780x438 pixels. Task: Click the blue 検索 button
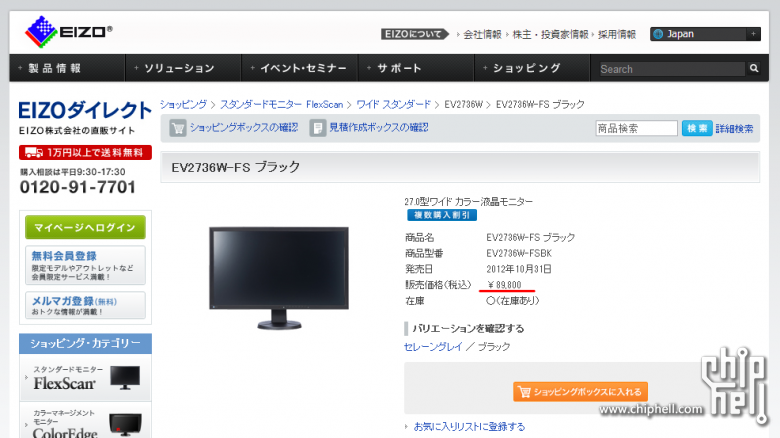tap(697, 128)
